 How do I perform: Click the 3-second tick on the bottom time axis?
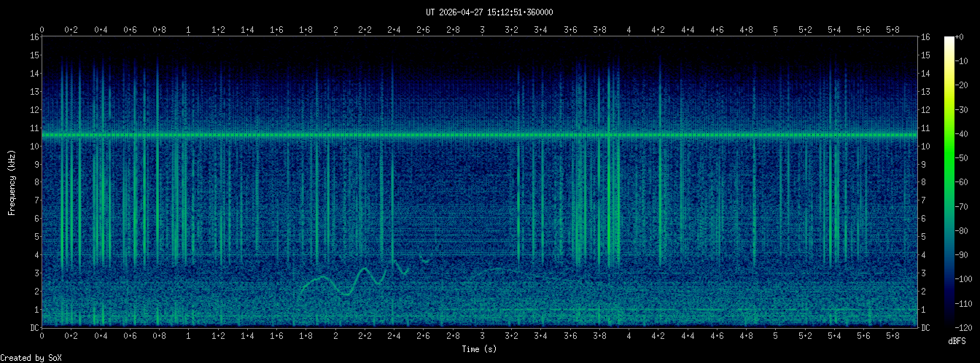482,337
